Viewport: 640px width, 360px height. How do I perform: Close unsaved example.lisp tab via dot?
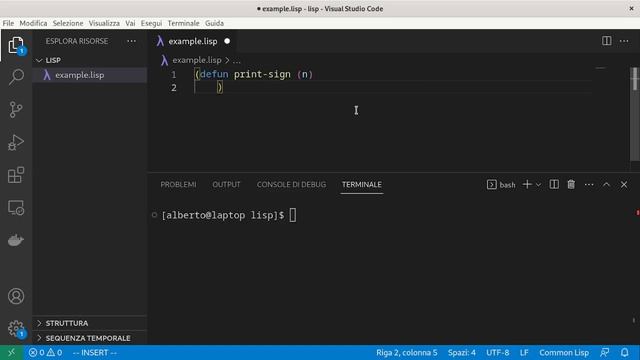pos(227,41)
